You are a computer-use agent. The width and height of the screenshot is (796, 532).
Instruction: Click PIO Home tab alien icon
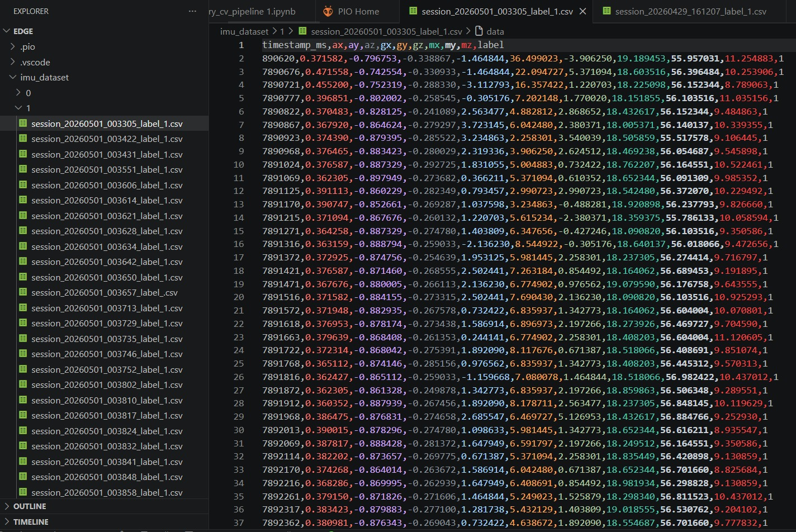coord(328,11)
